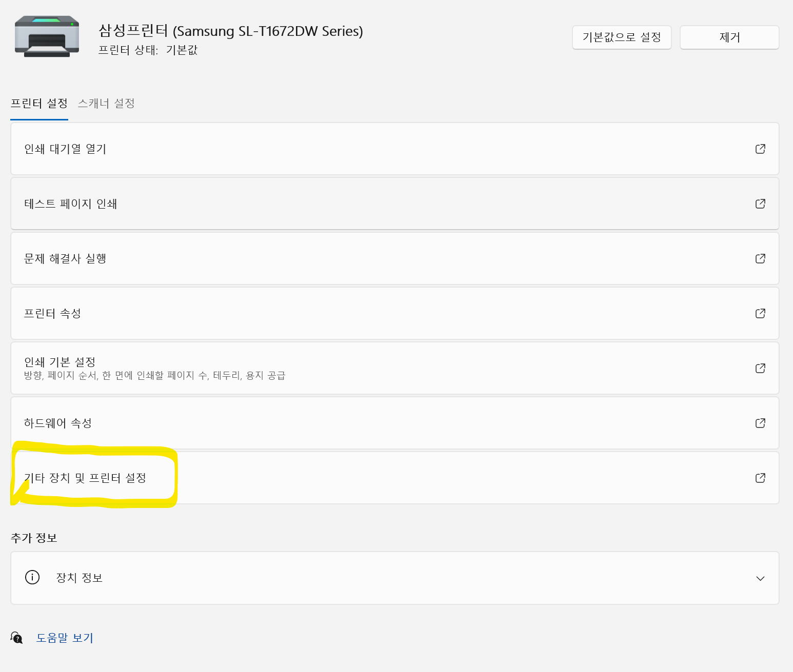
Task: Switch to the 프린터 설정 tab
Action: click(x=39, y=104)
